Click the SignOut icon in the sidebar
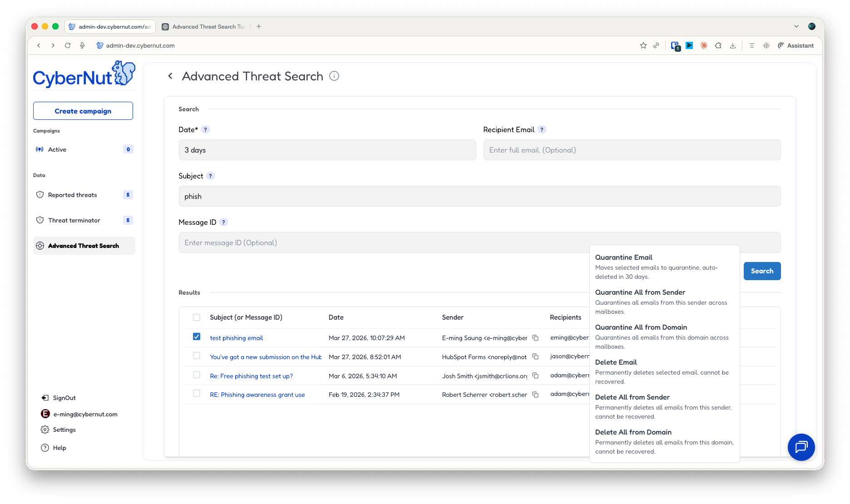 [44, 398]
